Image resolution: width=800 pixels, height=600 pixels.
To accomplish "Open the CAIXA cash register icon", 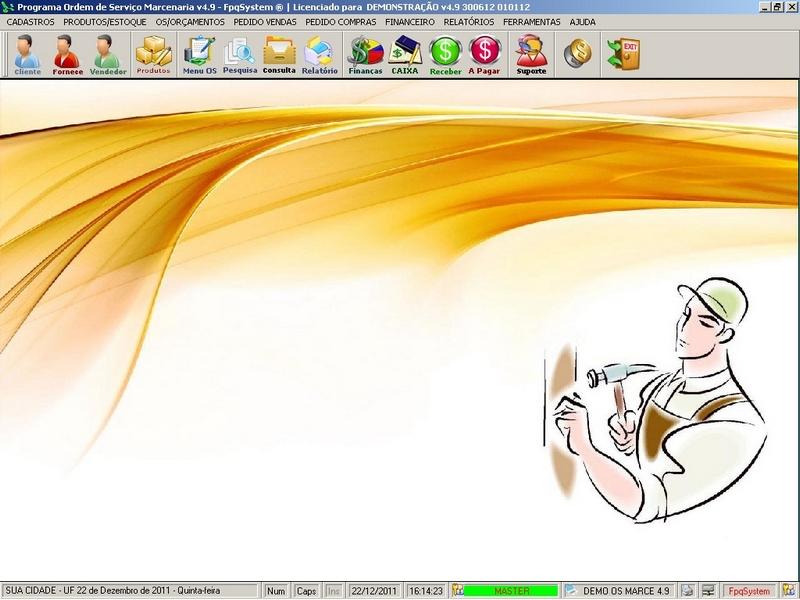I will click(x=405, y=54).
